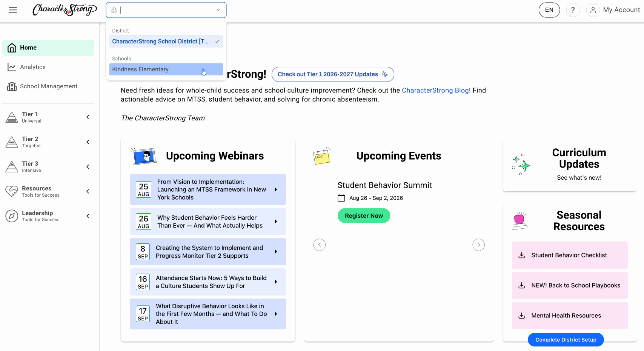The image size is (644, 351).
Task: Open the hamburger menu icon
Action: [x=13, y=10]
